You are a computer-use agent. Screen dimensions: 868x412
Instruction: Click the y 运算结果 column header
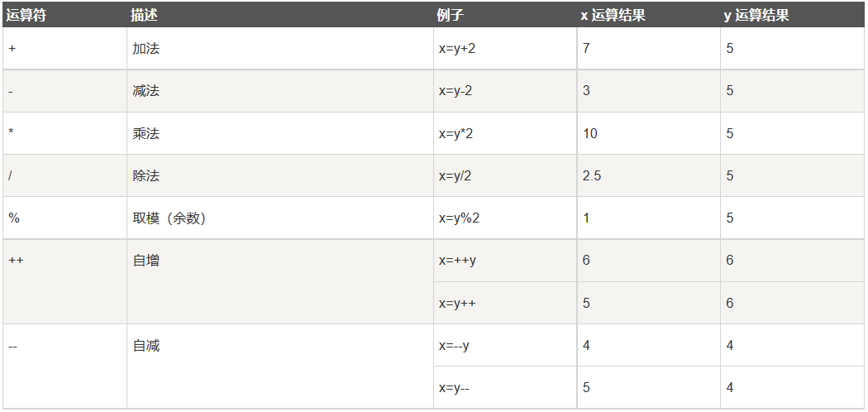[x=792, y=15]
